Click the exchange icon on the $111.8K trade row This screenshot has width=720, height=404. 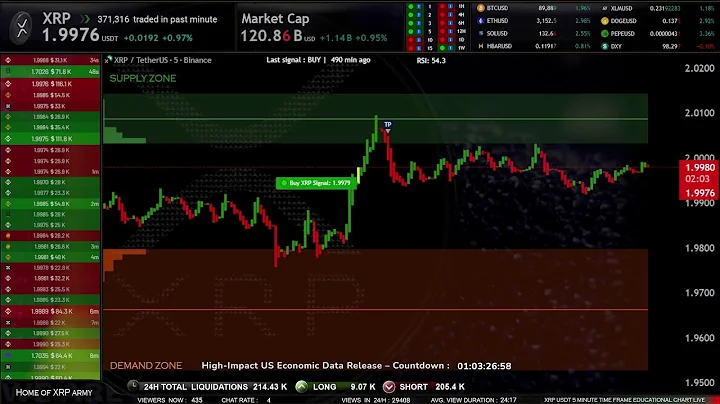tap(8, 139)
